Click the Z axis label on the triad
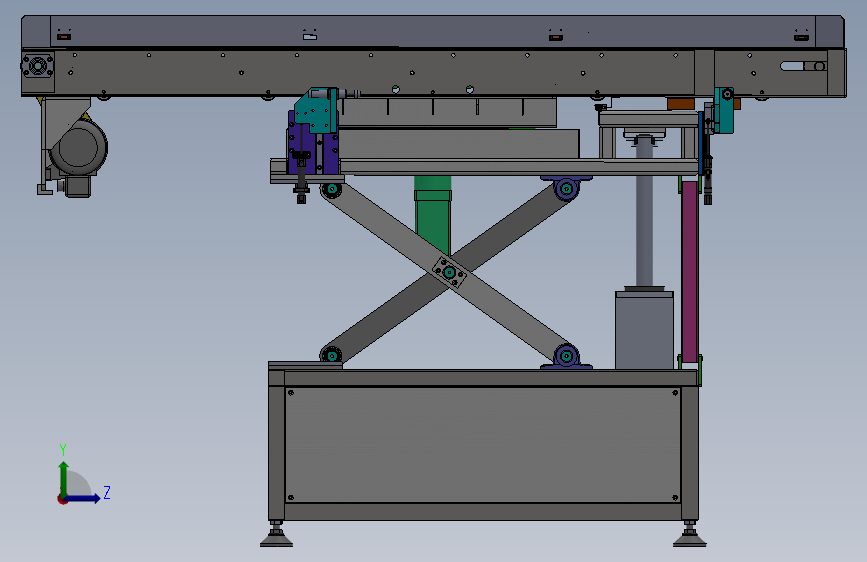The height and width of the screenshot is (562, 867). pyautogui.click(x=107, y=492)
